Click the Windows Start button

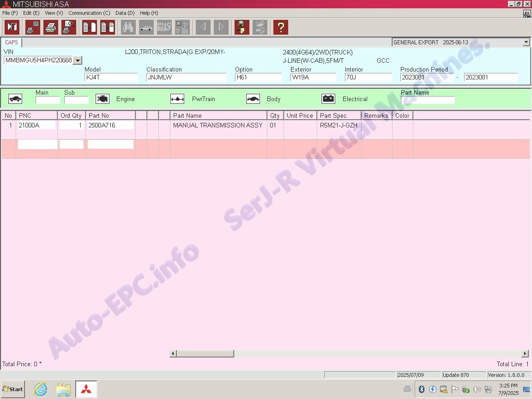12,389
